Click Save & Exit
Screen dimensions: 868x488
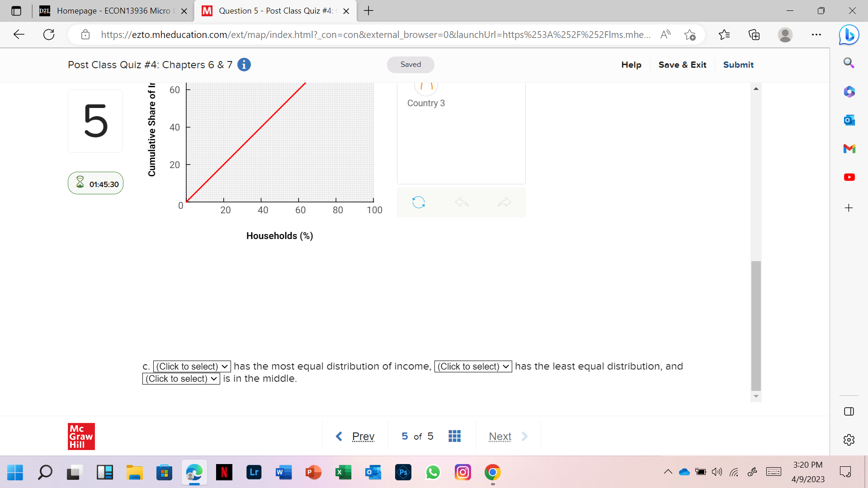pos(682,65)
